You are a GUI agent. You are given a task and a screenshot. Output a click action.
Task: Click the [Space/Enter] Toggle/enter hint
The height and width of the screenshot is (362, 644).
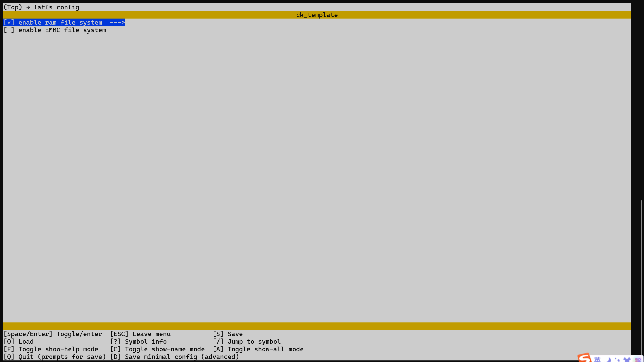(53, 334)
